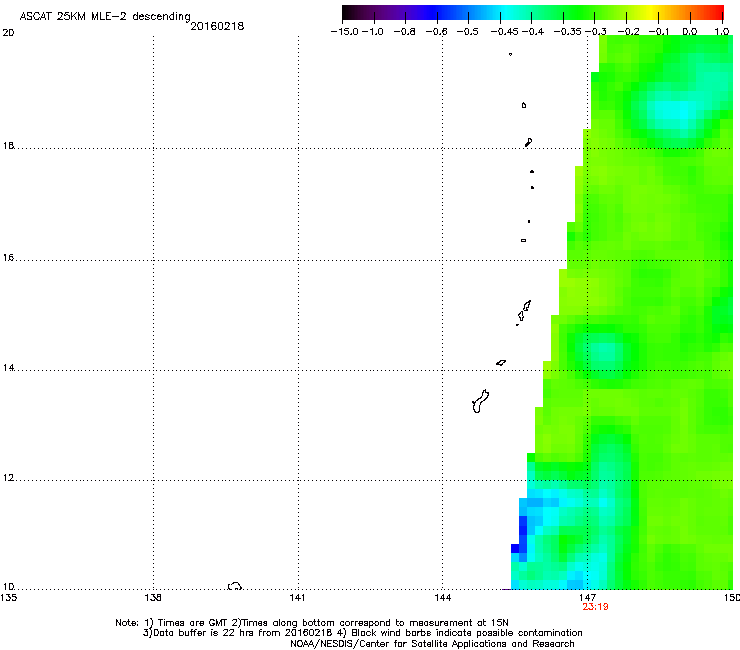This screenshot has width=740, height=650.
Task: Click longitude axis label '135'
Action: click(x=8, y=598)
